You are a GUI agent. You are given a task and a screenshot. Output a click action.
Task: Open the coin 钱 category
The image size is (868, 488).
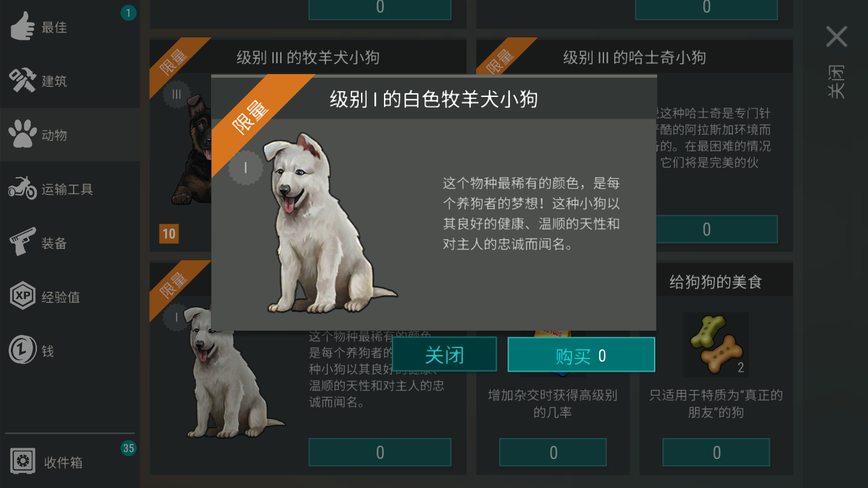(x=23, y=350)
